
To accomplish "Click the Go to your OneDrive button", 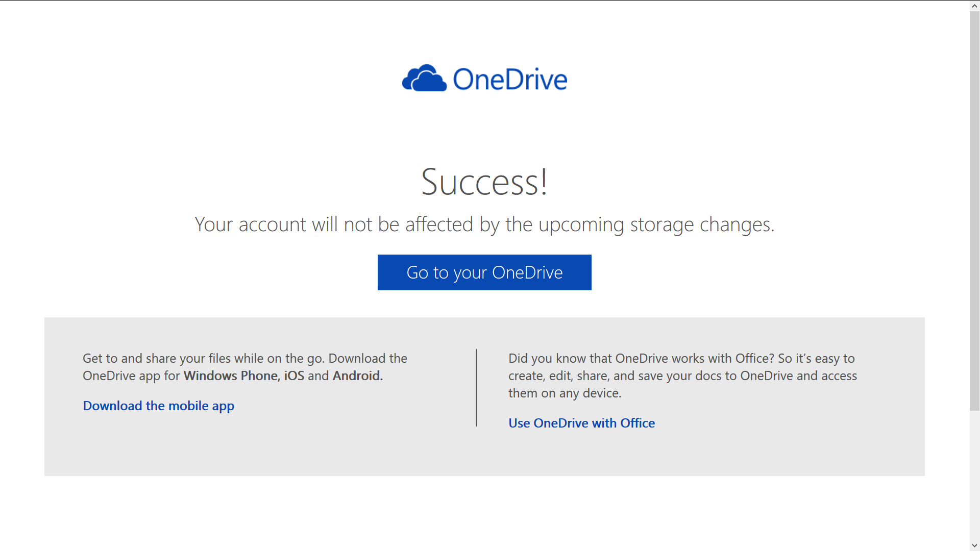I will [x=484, y=272].
